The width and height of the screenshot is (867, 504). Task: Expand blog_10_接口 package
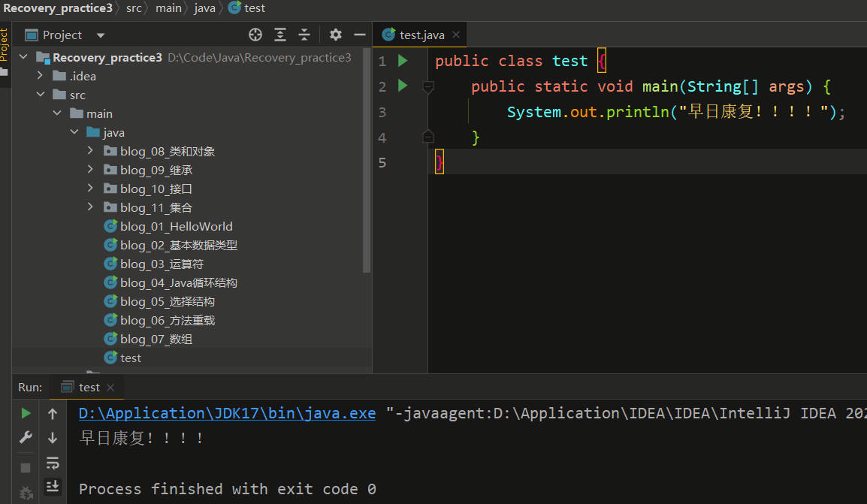90,188
